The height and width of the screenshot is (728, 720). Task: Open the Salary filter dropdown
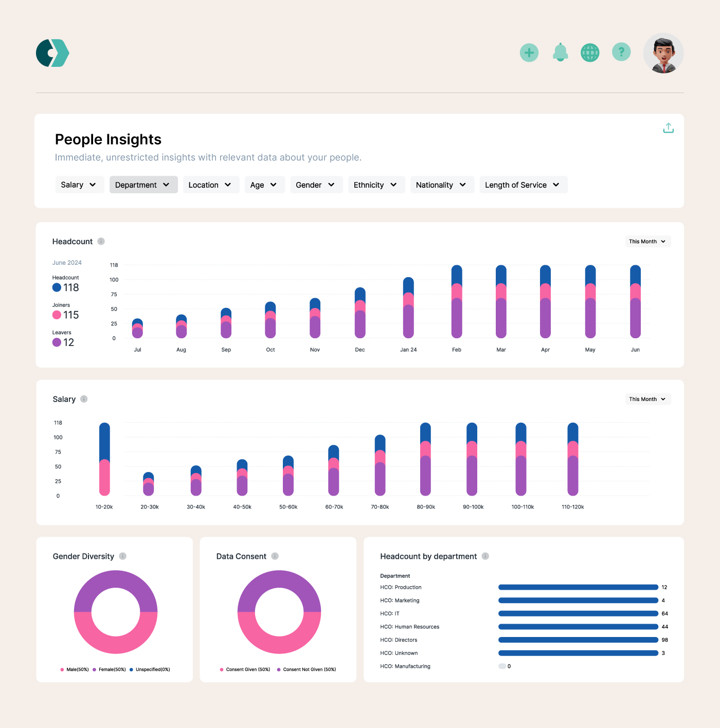point(80,185)
